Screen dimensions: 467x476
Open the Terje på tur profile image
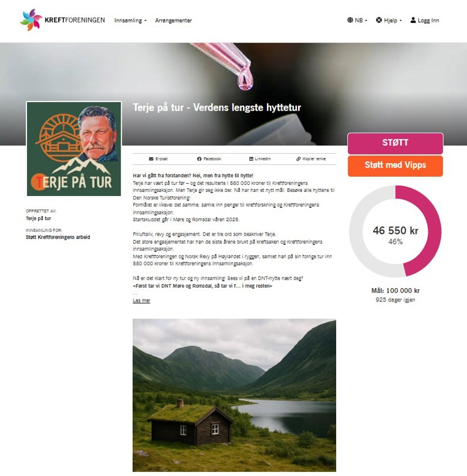(74, 149)
